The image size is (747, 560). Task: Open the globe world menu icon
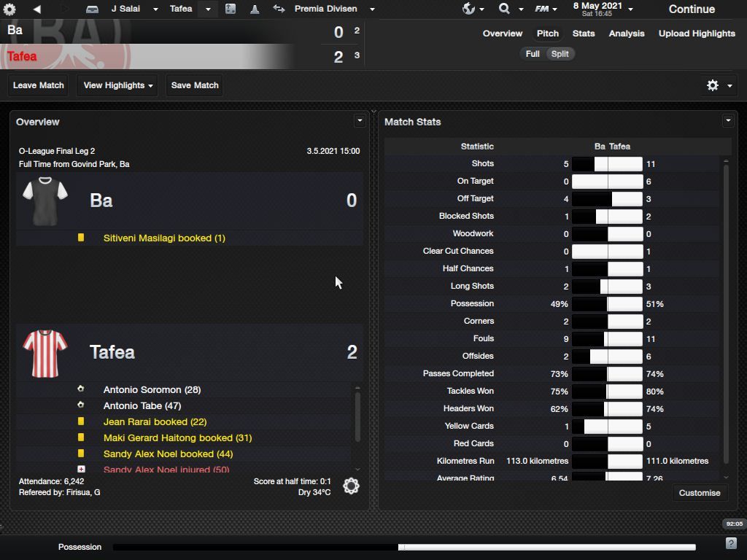point(469,9)
